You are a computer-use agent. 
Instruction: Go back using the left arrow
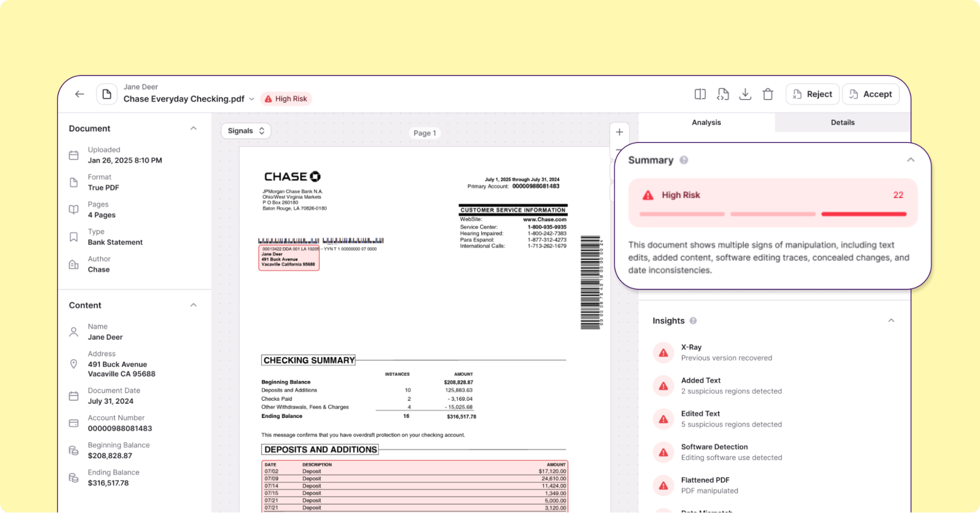(x=79, y=94)
